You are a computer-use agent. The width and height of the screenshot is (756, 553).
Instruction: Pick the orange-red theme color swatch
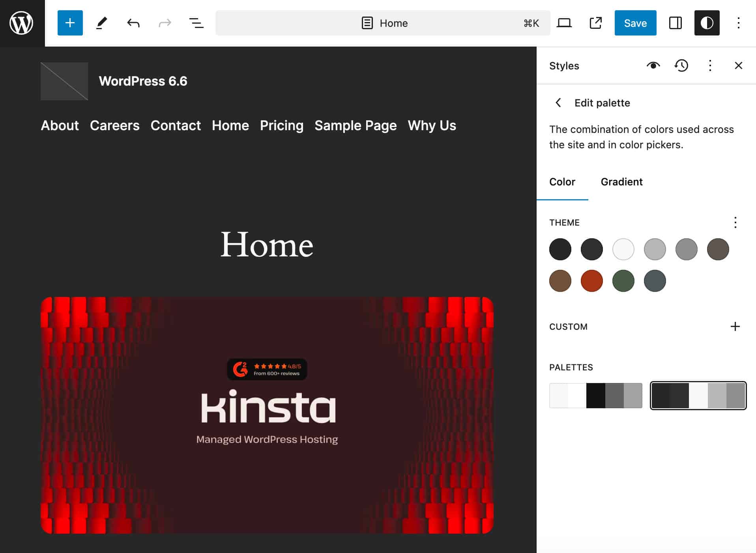pyautogui.click(x=591, y=281)
